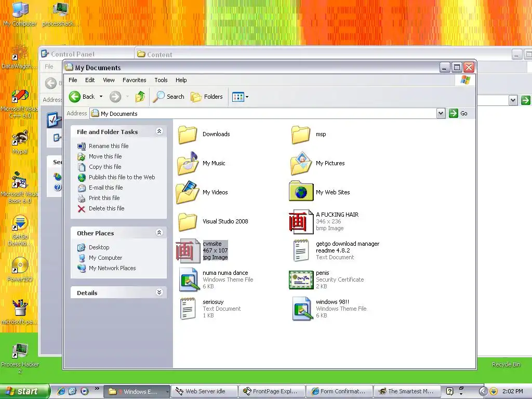Go to Desktop in Other Places
Viewport: 532px width, 399px height.
tap(94, 247)
